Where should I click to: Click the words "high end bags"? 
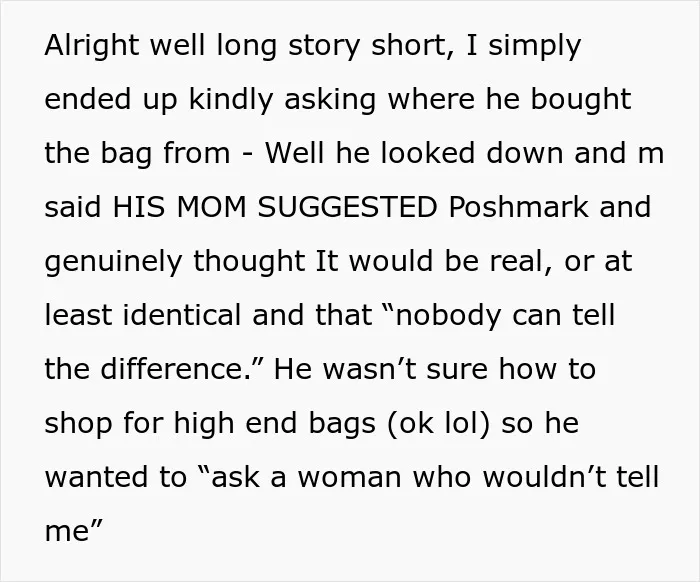point(275,424)
